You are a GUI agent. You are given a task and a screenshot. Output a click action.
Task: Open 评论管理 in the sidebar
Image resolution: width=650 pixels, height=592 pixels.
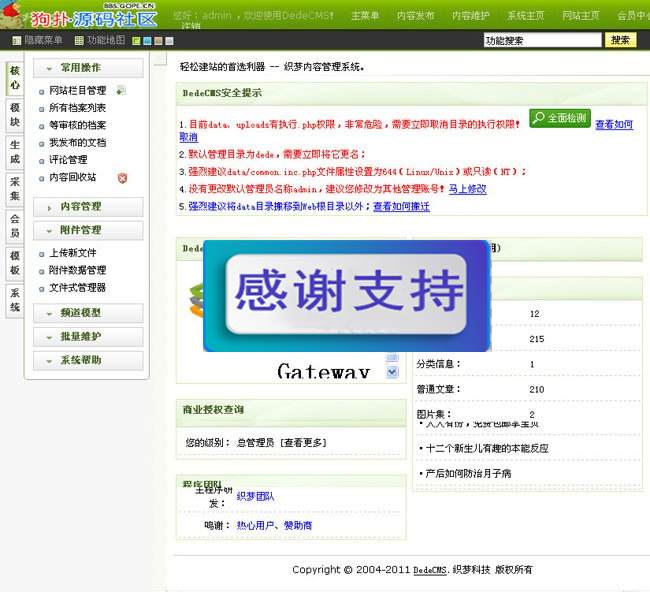(x=68, y=160)
